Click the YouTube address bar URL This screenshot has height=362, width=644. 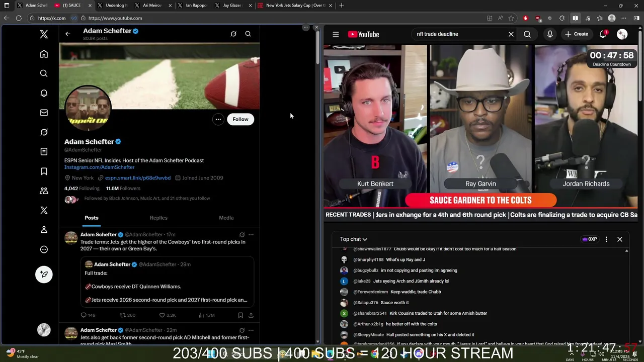tap(115, 18)
